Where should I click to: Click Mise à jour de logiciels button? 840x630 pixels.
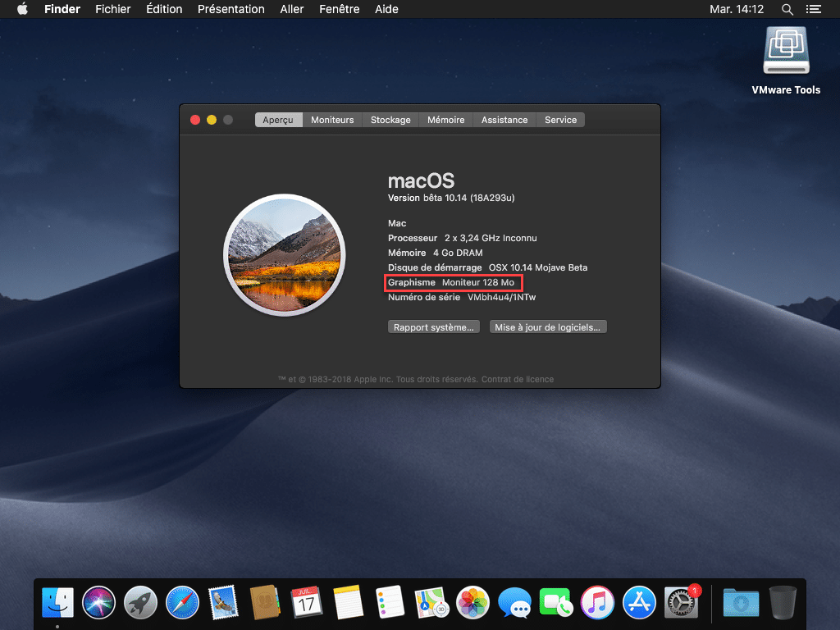[x=547, y=326]
